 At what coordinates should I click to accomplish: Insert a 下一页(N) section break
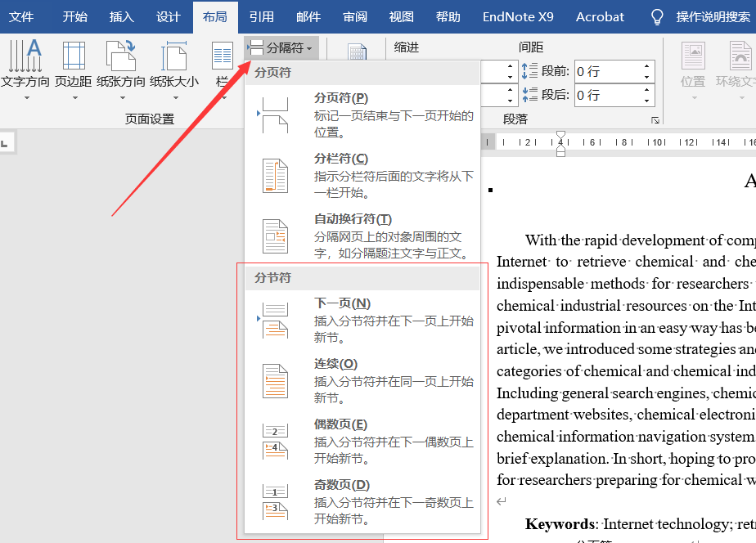(362, 321)
